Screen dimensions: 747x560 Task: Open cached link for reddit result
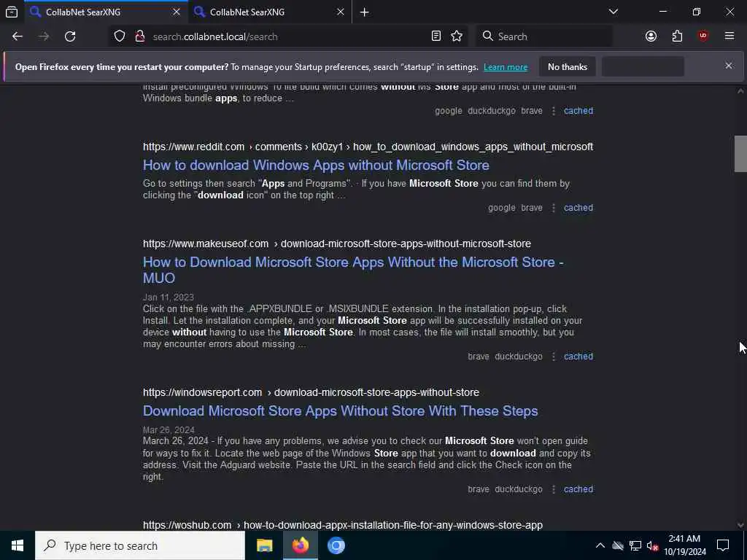578,208
